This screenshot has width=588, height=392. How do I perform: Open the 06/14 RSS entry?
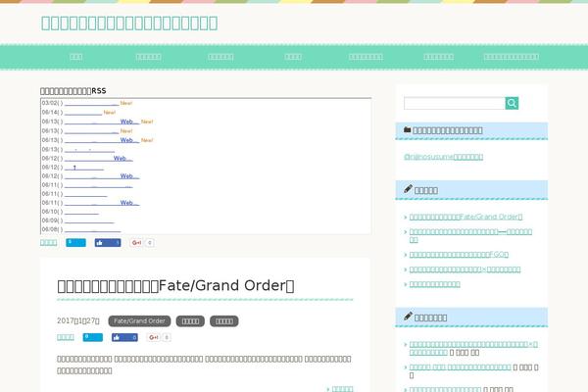[x=83, y=113]
